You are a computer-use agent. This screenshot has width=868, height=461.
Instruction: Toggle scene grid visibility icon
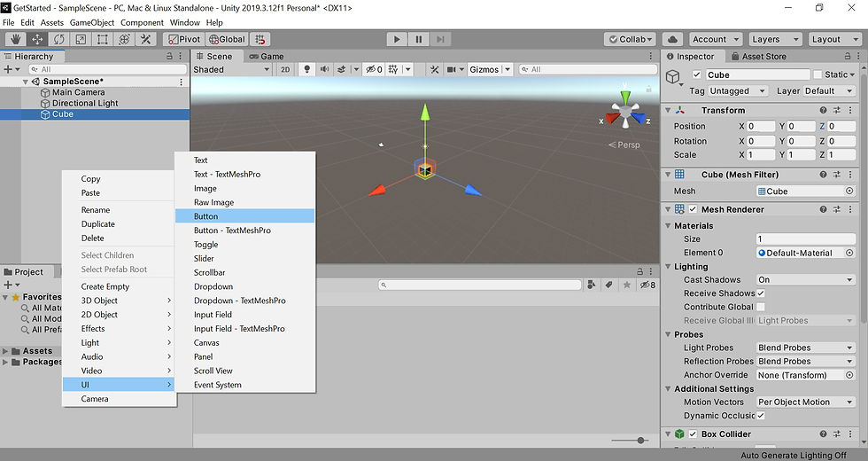coord(393,69)
